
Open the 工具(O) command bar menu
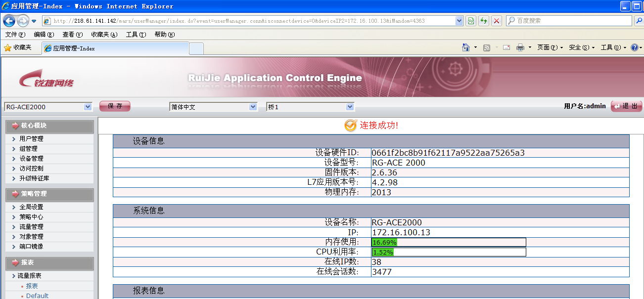613,47
